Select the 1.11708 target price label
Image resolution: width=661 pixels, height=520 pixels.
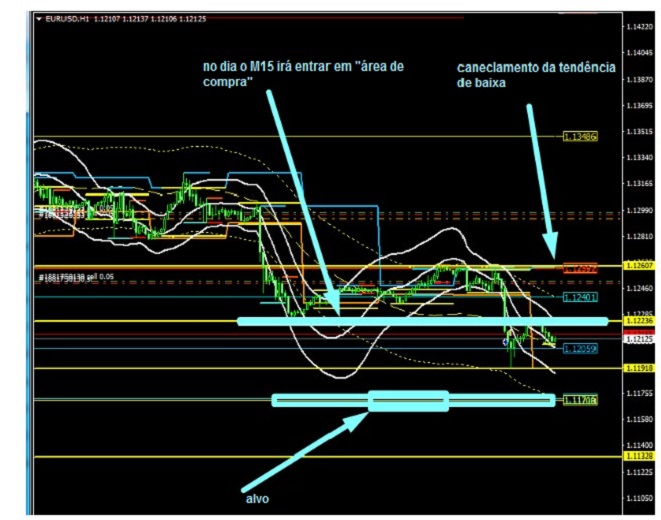coord(579,400)
